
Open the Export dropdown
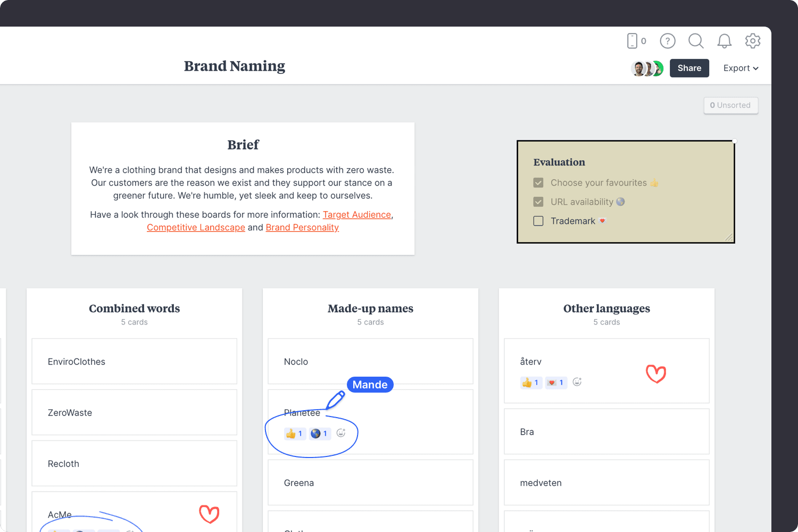point(741,68)
